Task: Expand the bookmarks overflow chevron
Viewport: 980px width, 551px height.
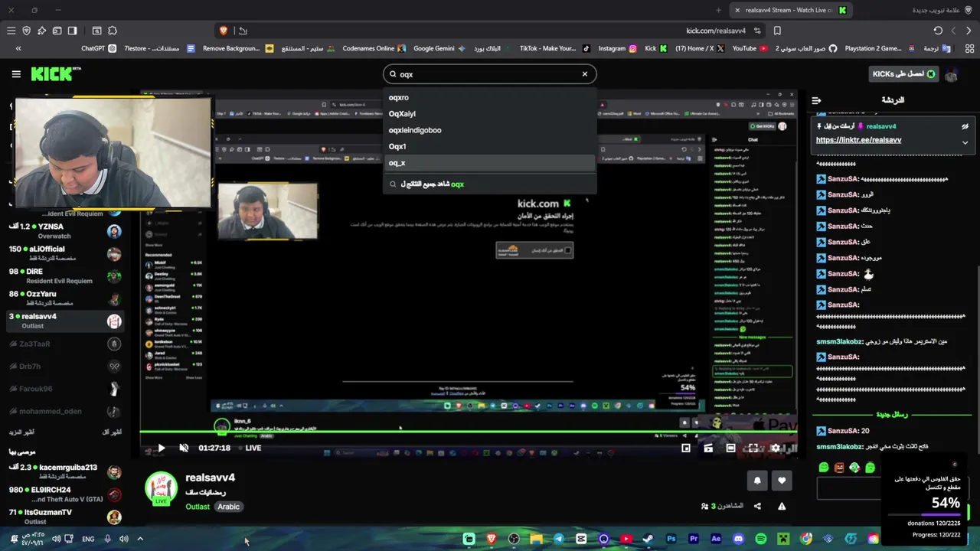Action: point(18,48)
